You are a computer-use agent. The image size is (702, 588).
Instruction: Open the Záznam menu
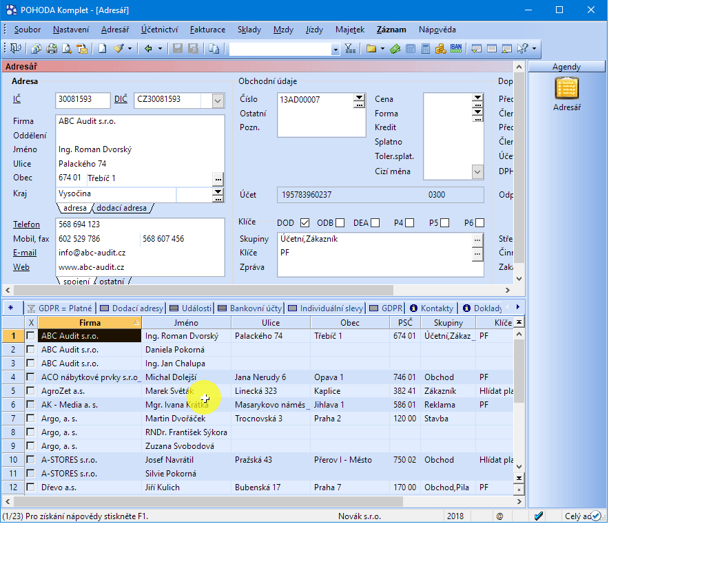pyautogui.click(x=391, y=30)
